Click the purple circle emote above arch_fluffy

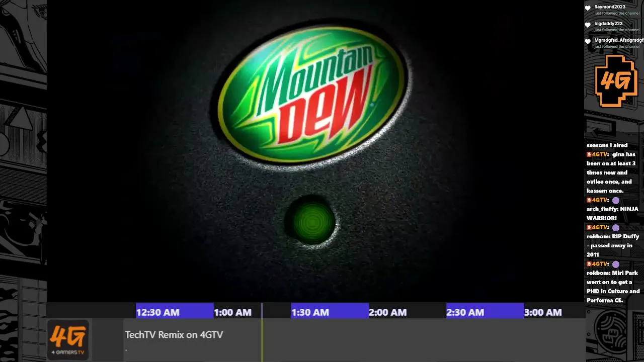[x=615, y=200]
